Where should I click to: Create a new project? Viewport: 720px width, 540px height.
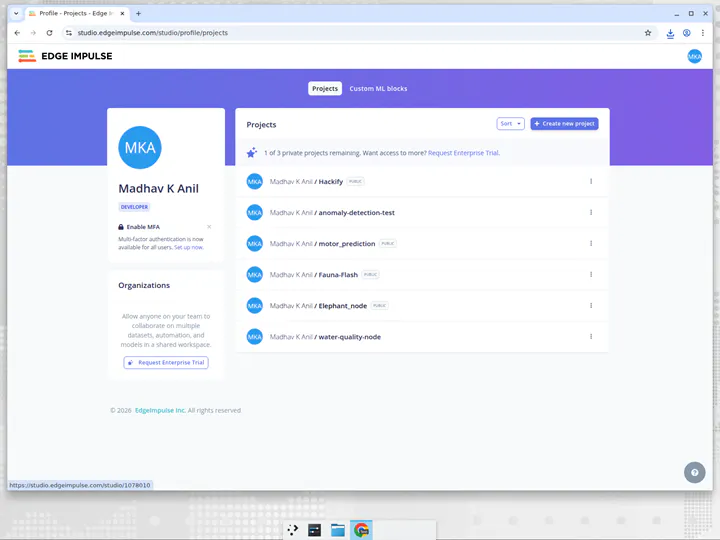(x=564, y=124)
